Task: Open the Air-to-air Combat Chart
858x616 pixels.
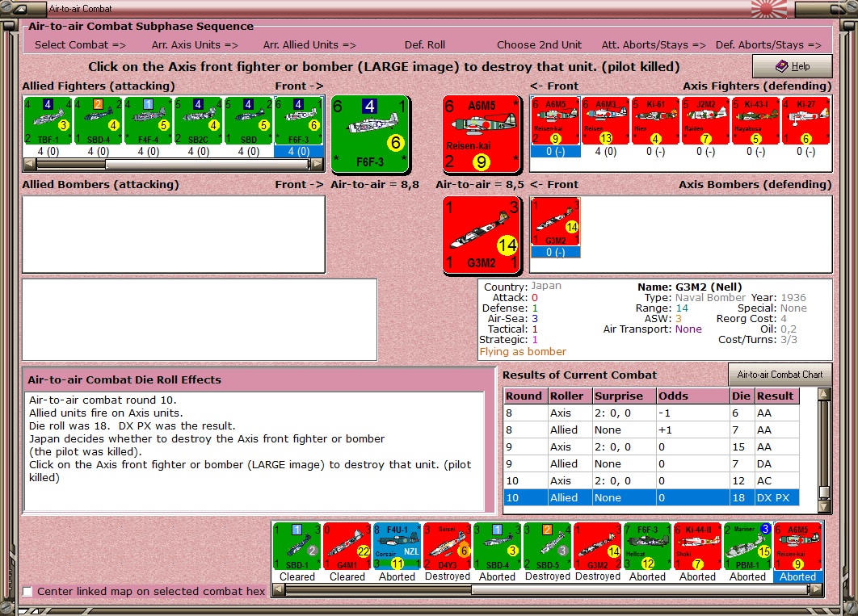Action: pos(780,375)
